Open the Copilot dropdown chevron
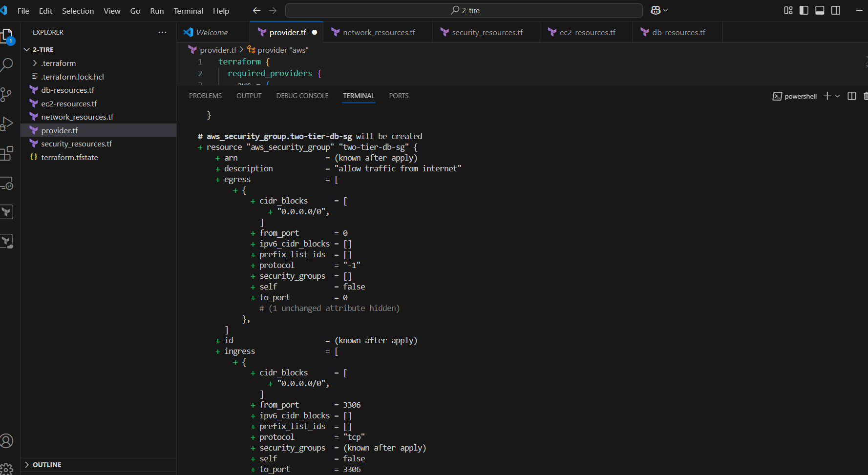 click(665, 10)
